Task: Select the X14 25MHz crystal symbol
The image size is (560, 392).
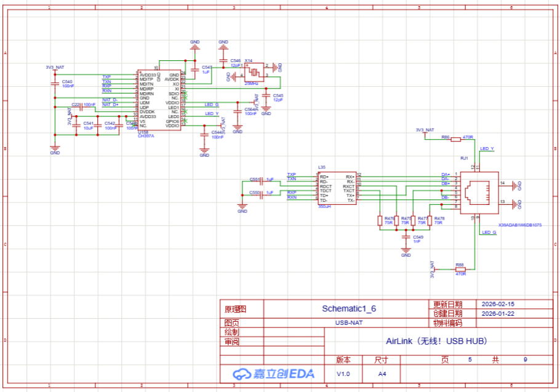Action: [x=254, y=73]
